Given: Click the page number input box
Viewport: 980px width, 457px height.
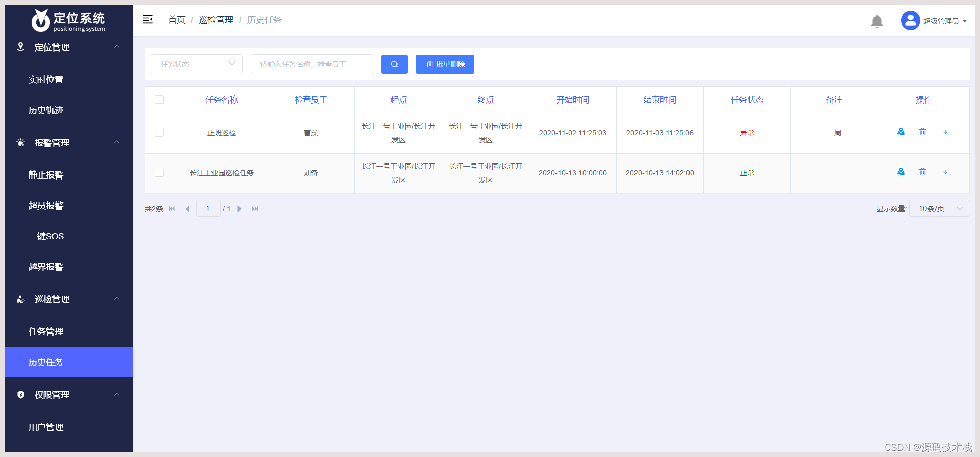Looking at the screenshot, I should (x=208, y=209).
